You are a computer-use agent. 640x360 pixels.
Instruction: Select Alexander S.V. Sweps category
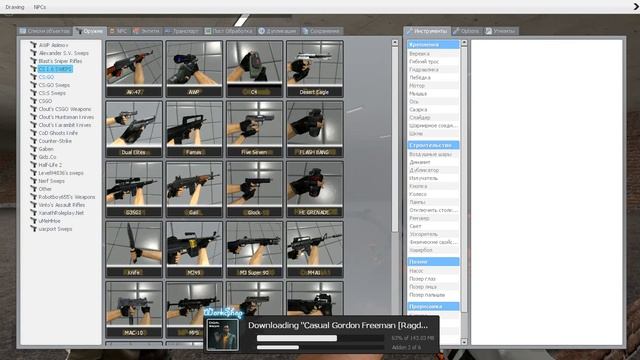(x=64, y=53)
